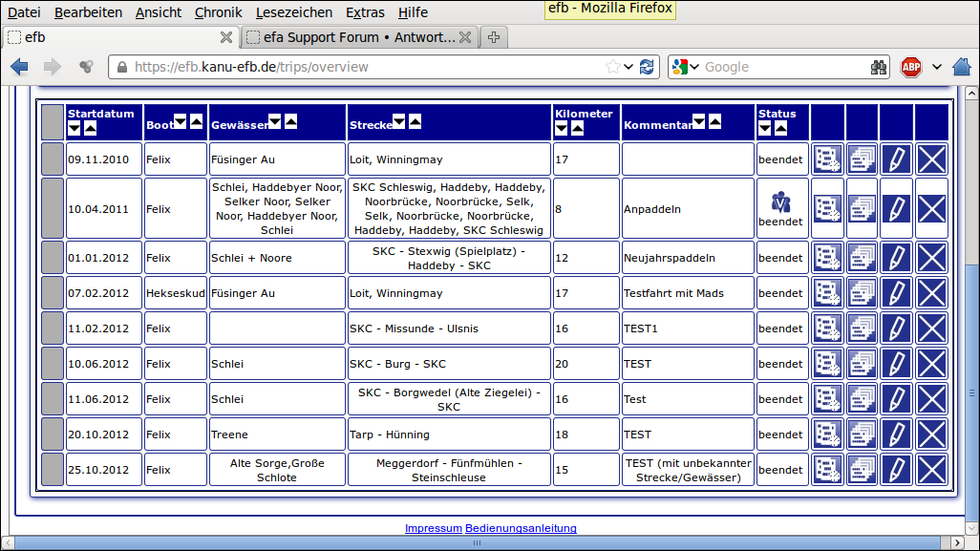Click the group V icon in the Status column
Screen dimensions: 980x551
click(x=780, y=202)
